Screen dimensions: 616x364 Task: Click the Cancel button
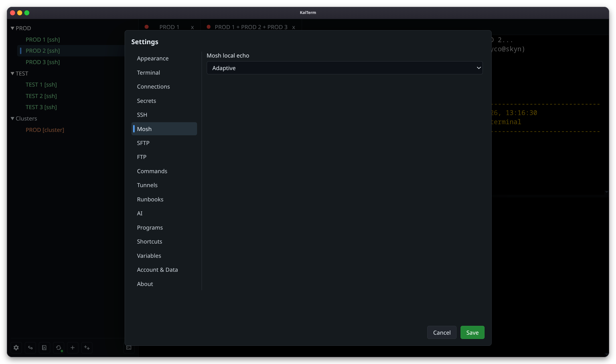click(442, 332)
